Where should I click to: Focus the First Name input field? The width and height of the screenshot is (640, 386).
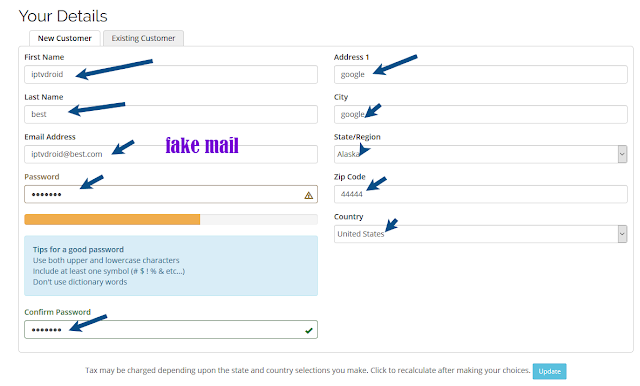pyautogui.click(x=171, y=75)
